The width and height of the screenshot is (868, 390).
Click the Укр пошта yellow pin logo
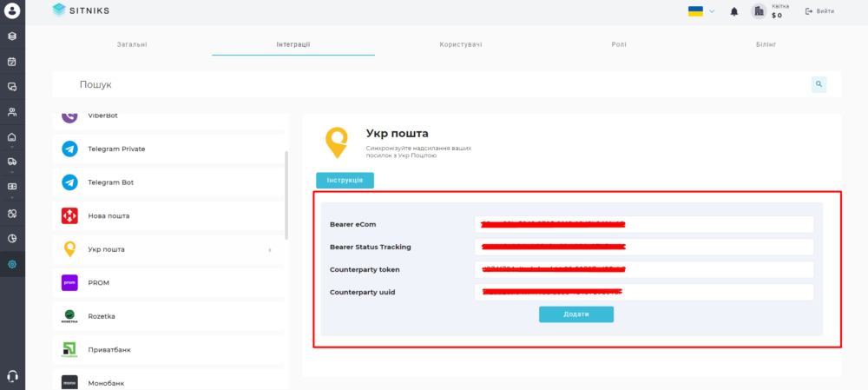(337, 143)
